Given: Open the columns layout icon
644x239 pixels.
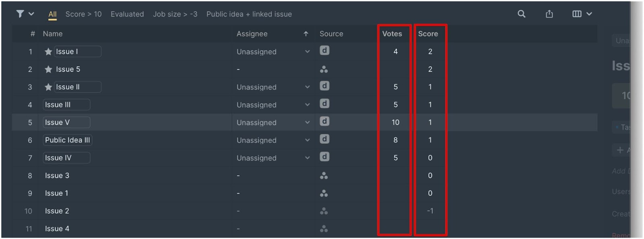Looking at the screenshot, I should (x=577, y=14).
